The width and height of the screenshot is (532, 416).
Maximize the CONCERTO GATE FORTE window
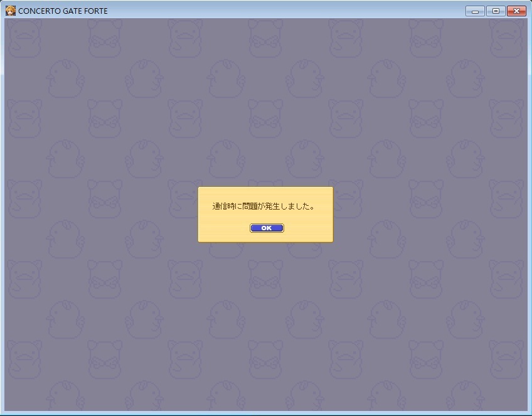point(496,11)
